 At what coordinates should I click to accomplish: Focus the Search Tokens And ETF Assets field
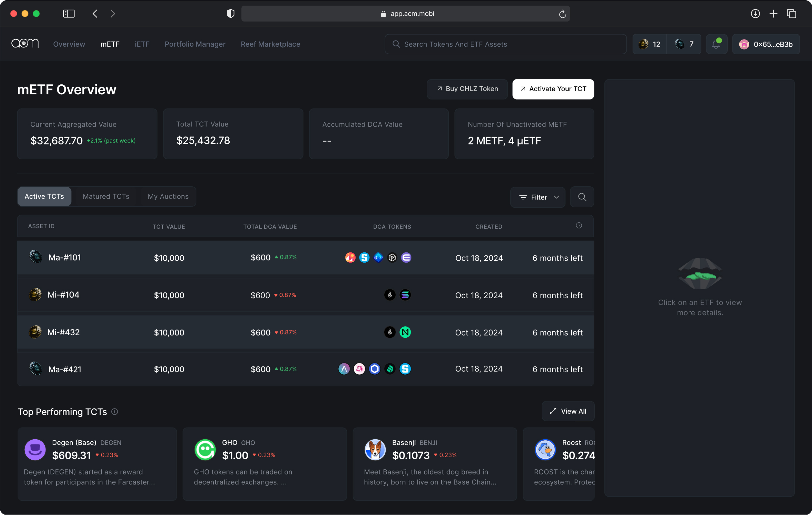tap(505, 44)
